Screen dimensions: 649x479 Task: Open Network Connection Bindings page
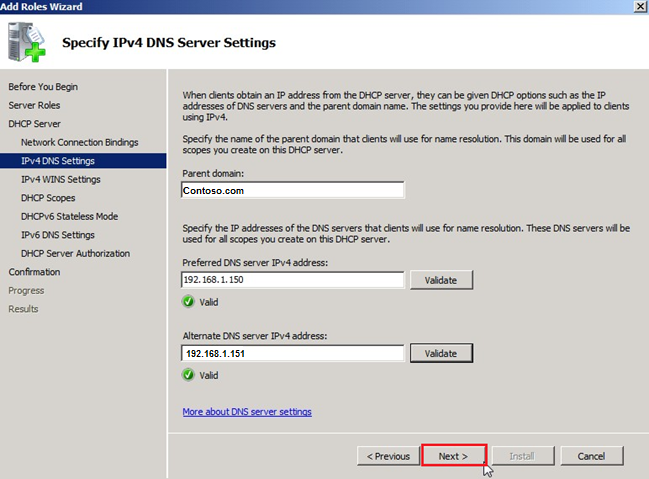pos(79,142)
